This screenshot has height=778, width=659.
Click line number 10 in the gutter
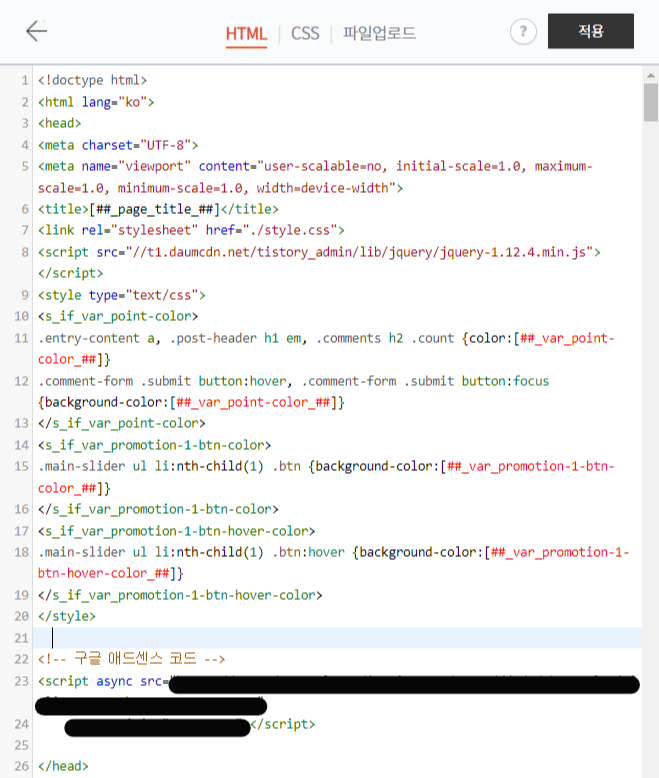click(x=21, y=317)
